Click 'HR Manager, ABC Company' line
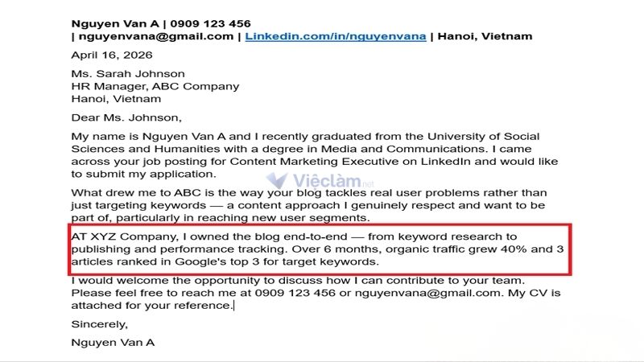The height and width of the screenshot is (362, 644). (x=155, y=87)
